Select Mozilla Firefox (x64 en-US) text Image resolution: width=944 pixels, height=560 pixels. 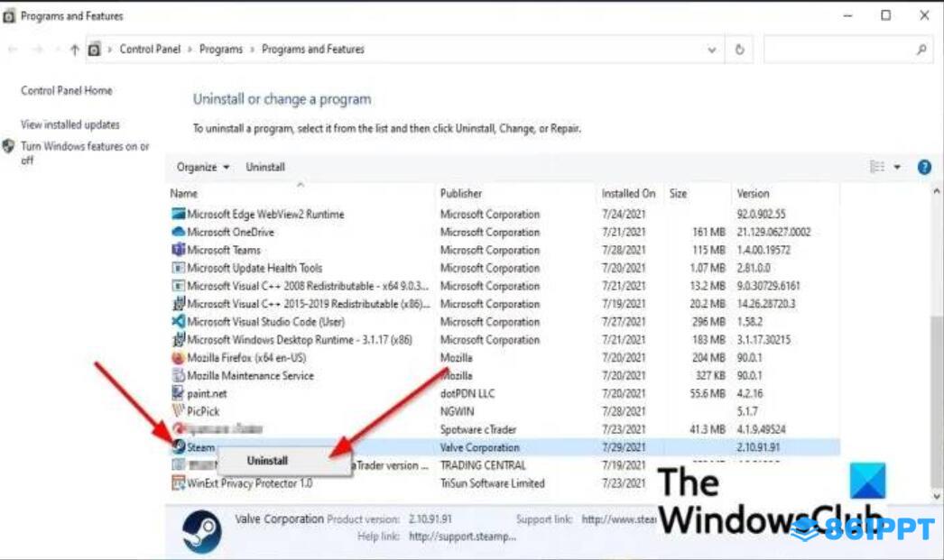point(246,358)
